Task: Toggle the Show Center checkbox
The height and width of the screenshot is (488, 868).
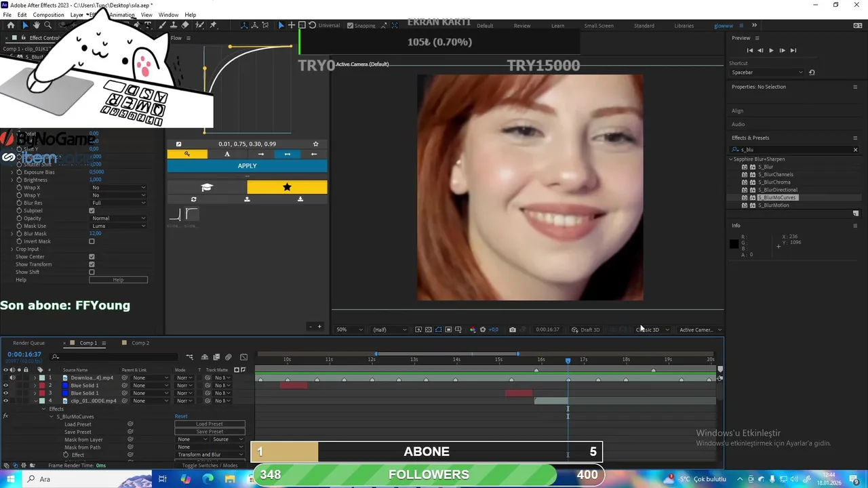Action: (x=92, y=257)
